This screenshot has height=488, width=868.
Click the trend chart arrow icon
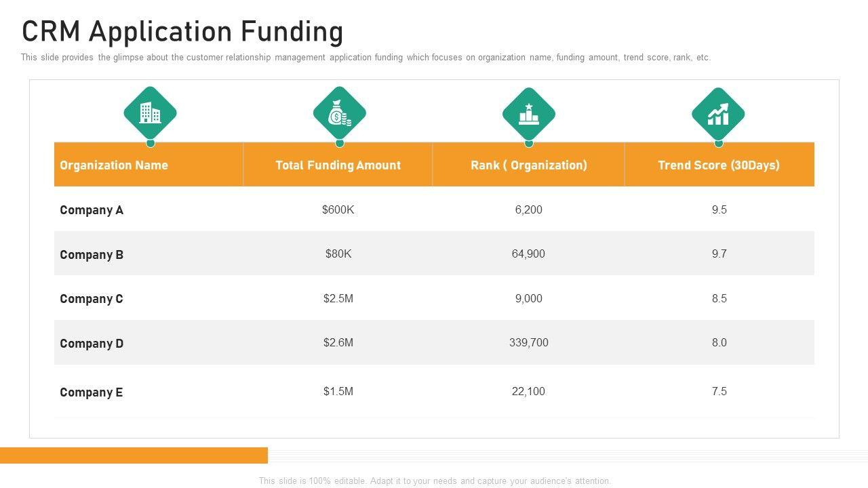click(718, 113)
